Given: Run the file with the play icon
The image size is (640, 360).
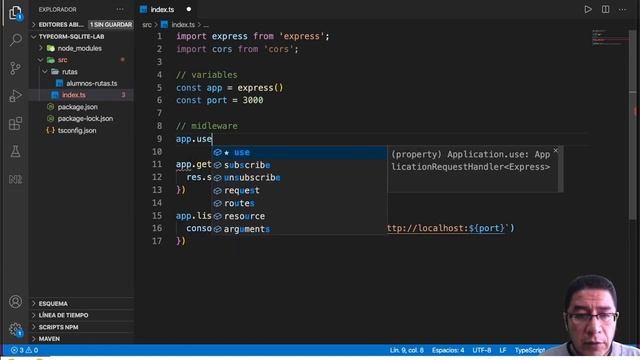Looking at the screenshot, I should point(588,9).
